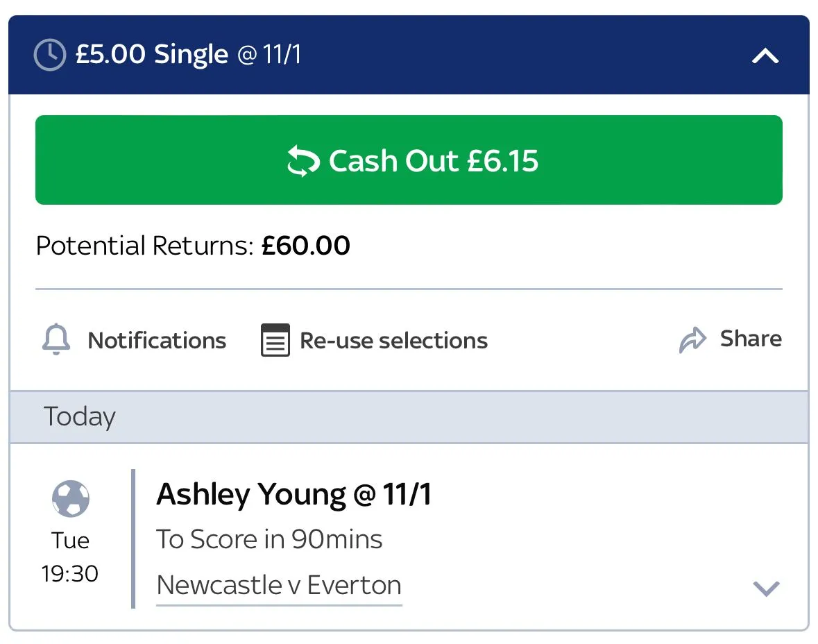Tap the Share label

[751, 339]
